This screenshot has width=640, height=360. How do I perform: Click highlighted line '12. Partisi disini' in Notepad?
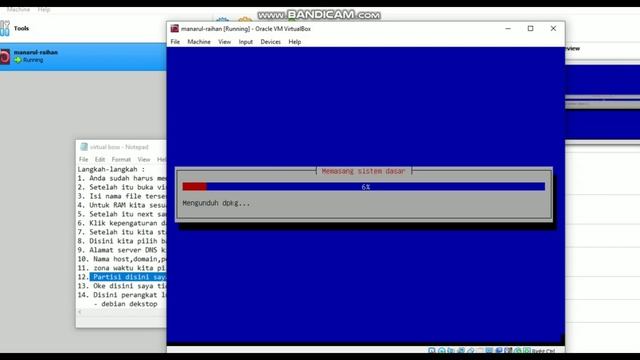tap(122, 277)
